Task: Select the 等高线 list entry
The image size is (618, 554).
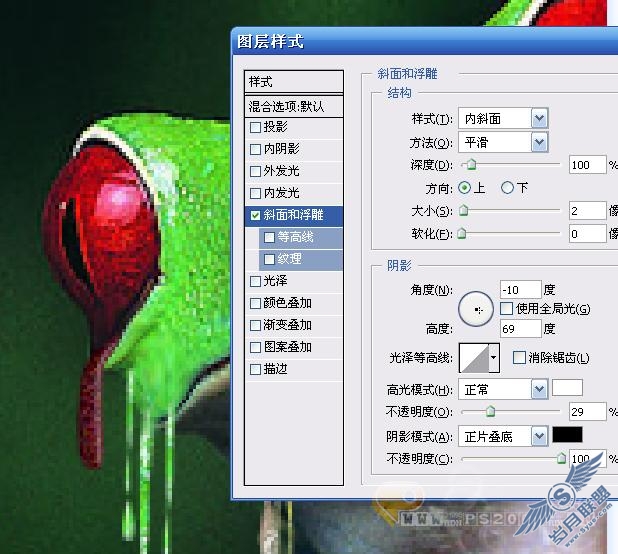Action: pos(301,237)
